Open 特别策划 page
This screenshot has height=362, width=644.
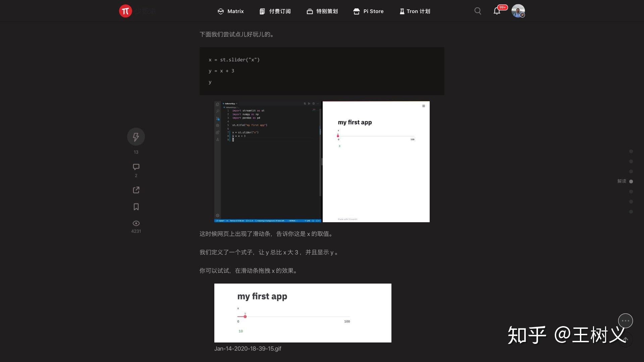tap(322, 11)
